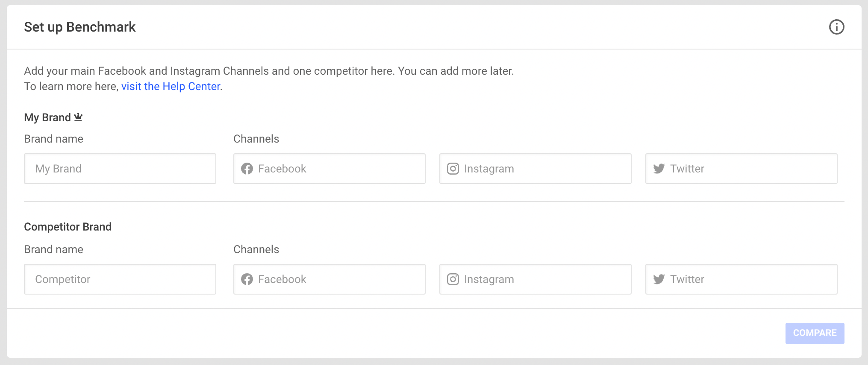This screenshot has width=868, height=365.
Task: Click the Competitor Brand Facebook icon
Action: pyautogui.click(x=247, y=279)
